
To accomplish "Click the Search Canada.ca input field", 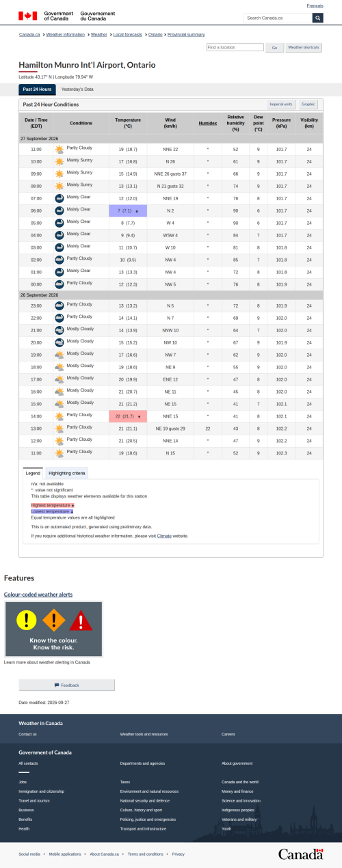I will click(x=278, y=18).
